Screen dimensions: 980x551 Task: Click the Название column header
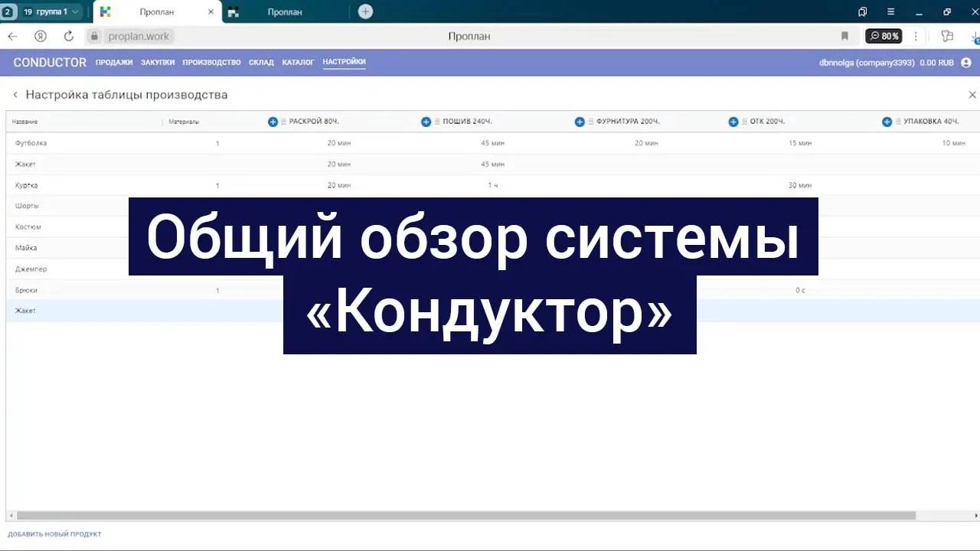tap(25, 122)
